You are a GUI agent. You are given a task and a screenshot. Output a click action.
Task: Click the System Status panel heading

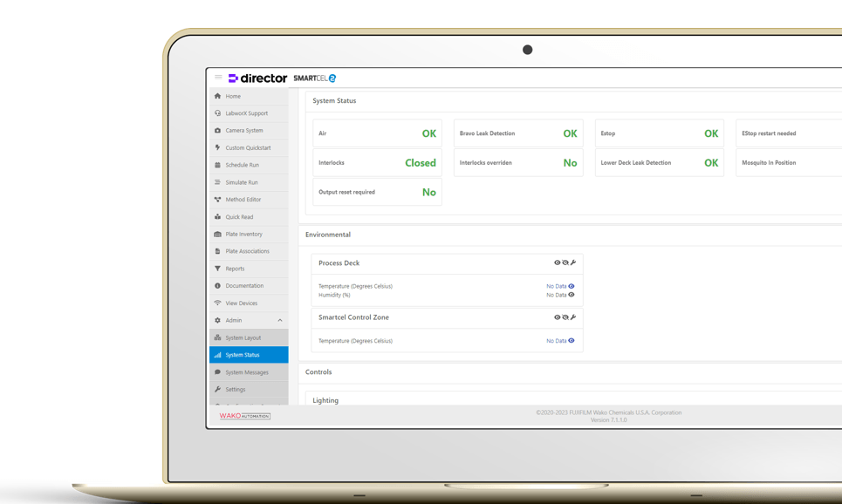point(334,101)
